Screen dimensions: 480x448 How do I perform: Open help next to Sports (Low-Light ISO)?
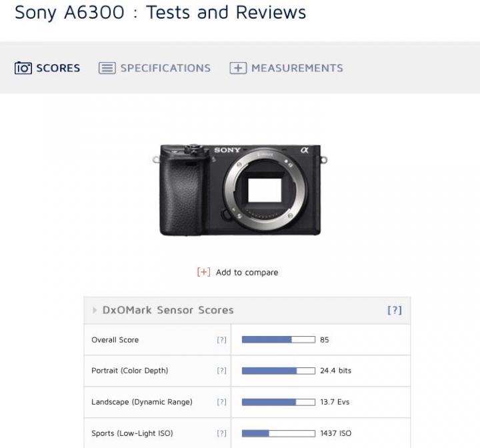(221, 433)
